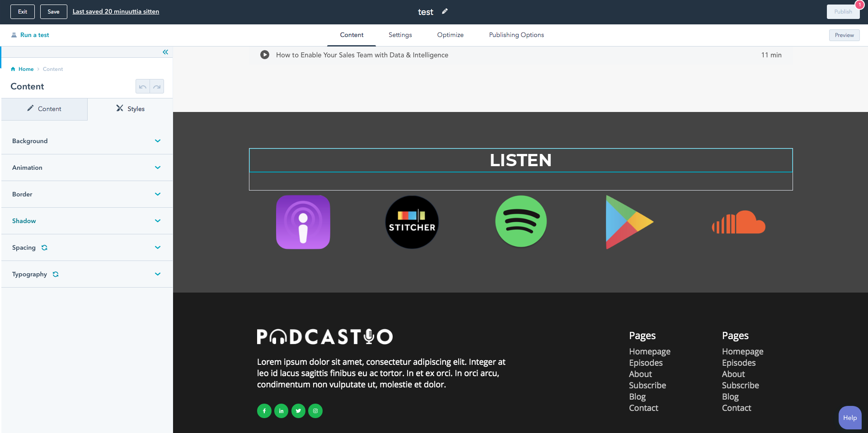Image resolution: width=868 pixels, height=433 pixels.
Task: Click About in the second Pages column
Action: [733, 374]
